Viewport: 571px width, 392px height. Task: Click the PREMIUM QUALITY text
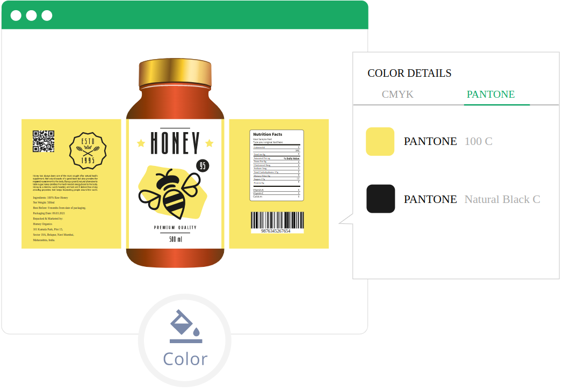pyautogui.click(x=175, y=228)
